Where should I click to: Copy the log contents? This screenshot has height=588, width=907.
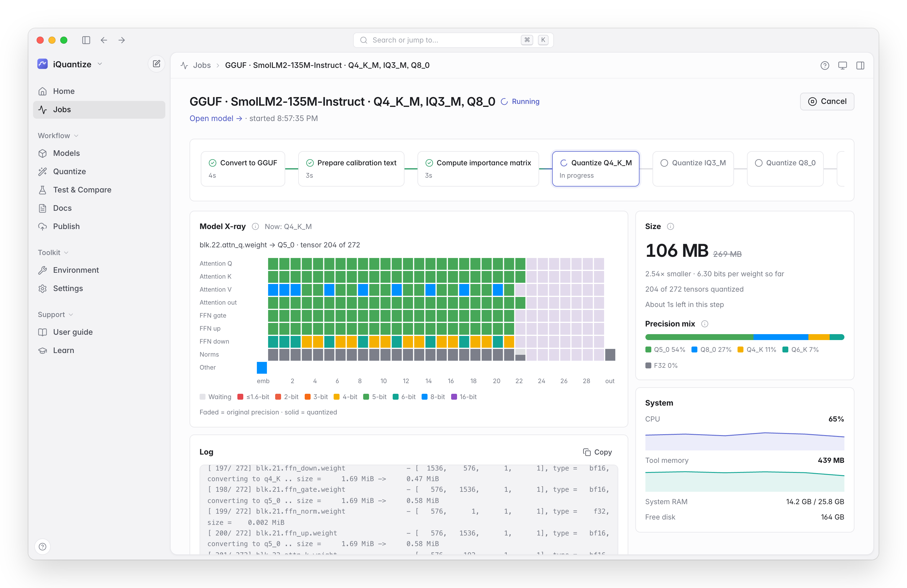(598, 452)
